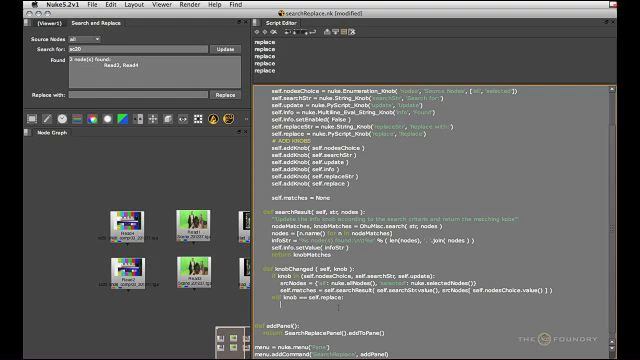This screenshot has height=360, width=640.
Task: Open the Nuke5.2v1 application menu
Action: coord(62,4)
